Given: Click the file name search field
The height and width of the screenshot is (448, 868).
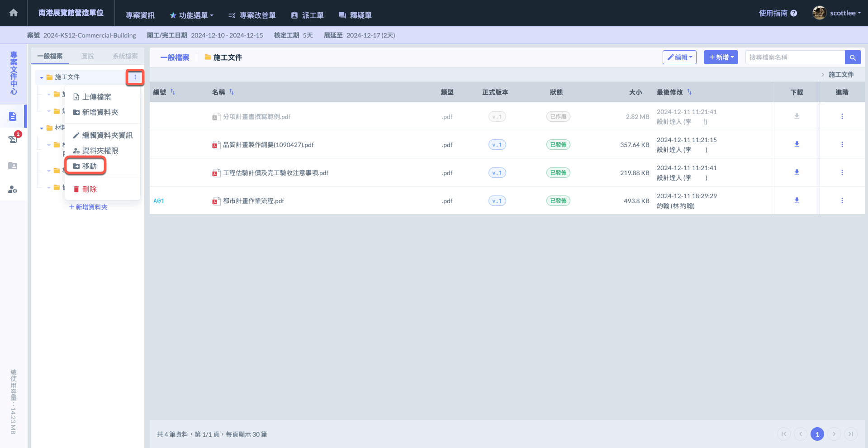Looking at the screenshot, I should click(794, 57).
